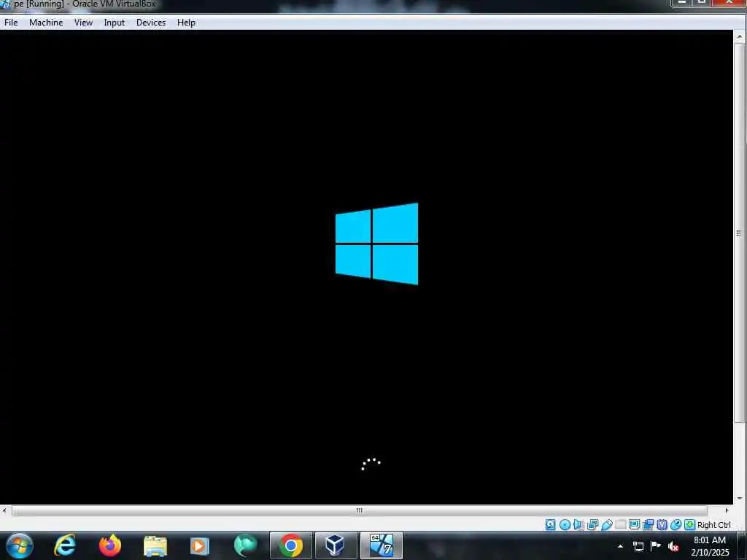Click the scroll left arrow of VM window
This screenshot has width=747, height=560.
coord(4,510)
